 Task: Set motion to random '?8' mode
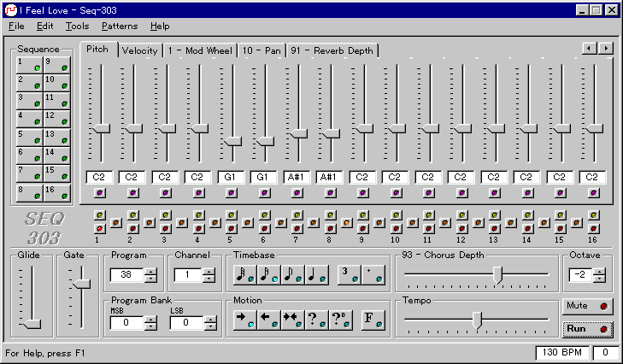(x=340, y=320)
